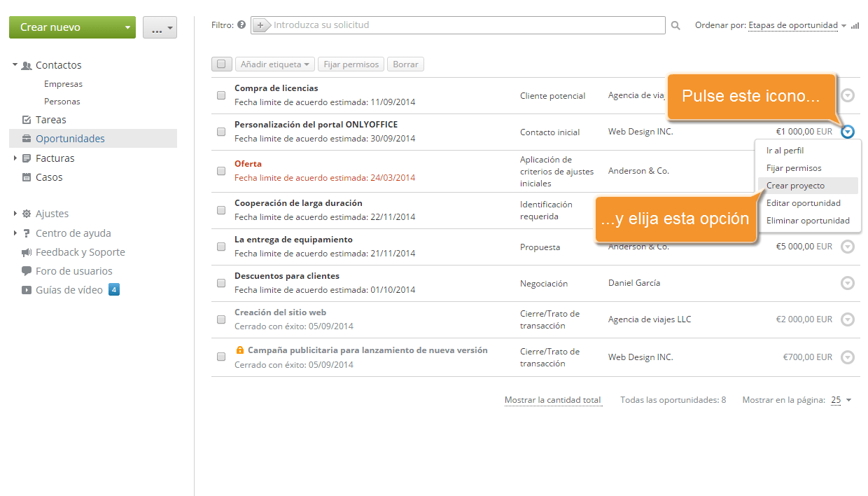Image resolution: width=868 pixels, height=496 pixels.
Task: Check the Oferta row checkbox
Action: [221, 171]
